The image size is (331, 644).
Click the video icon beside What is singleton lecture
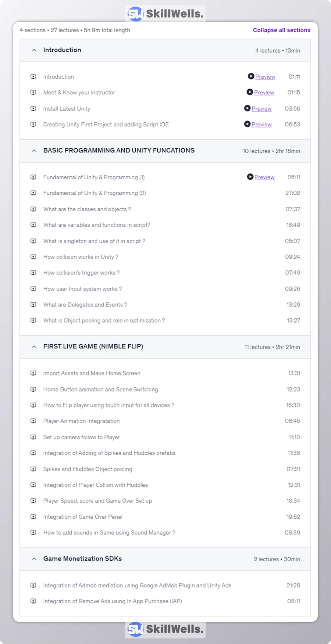[x=33, y=241]
